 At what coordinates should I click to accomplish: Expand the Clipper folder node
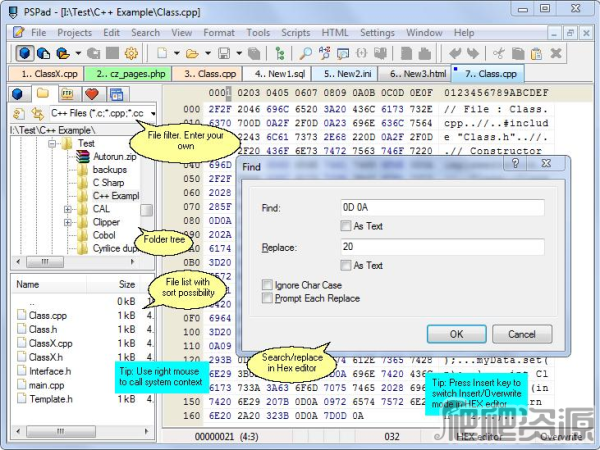tap(68, 222)
